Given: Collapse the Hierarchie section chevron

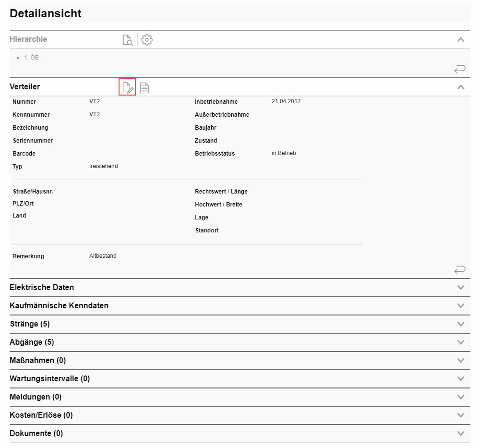Looking at the screenshot, I should tap(461, 39).
